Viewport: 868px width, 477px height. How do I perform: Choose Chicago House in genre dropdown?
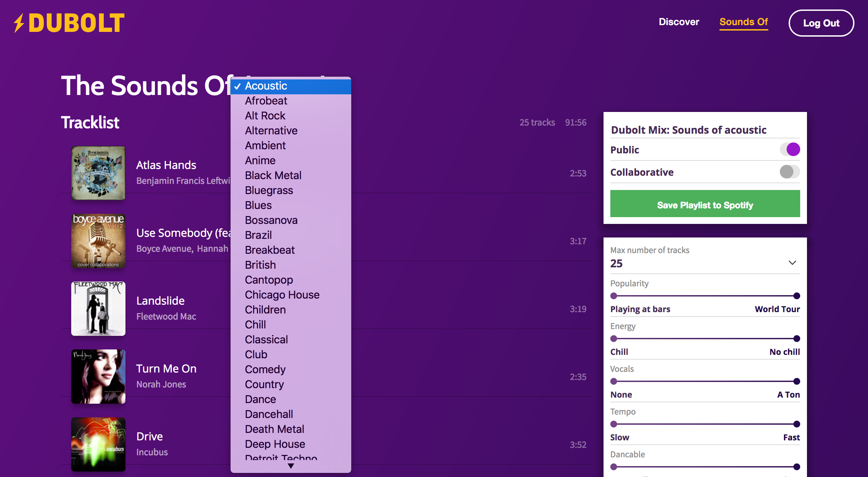pyautogui.click(x=282, y=295)
